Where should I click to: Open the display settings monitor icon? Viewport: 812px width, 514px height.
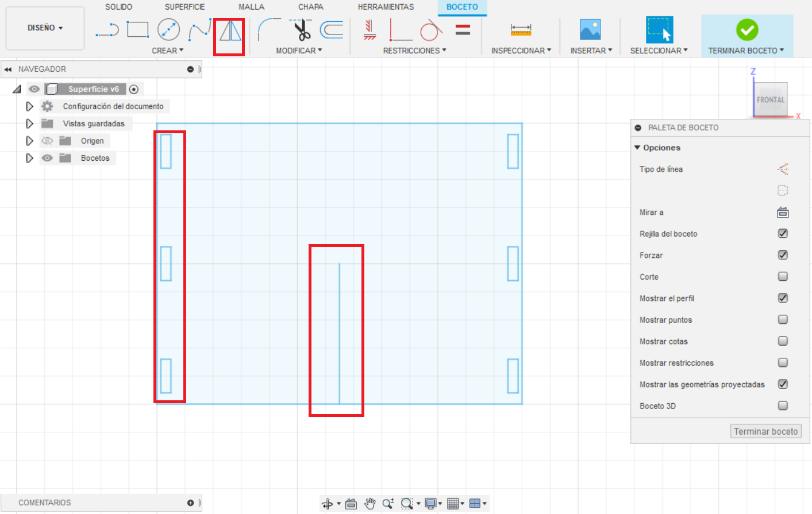click(432, 504)
